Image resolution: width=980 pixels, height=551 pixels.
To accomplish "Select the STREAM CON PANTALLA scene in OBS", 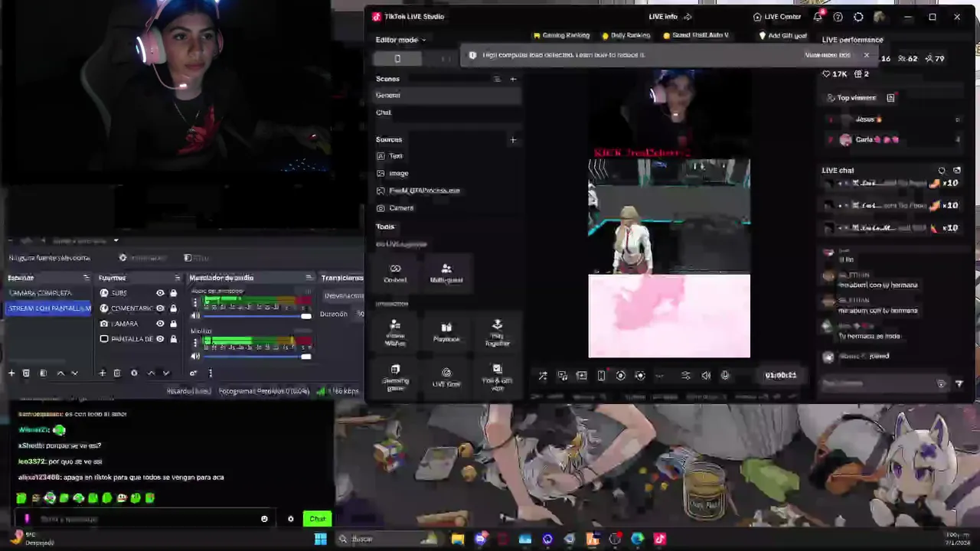I will click(x=48, y=308).
